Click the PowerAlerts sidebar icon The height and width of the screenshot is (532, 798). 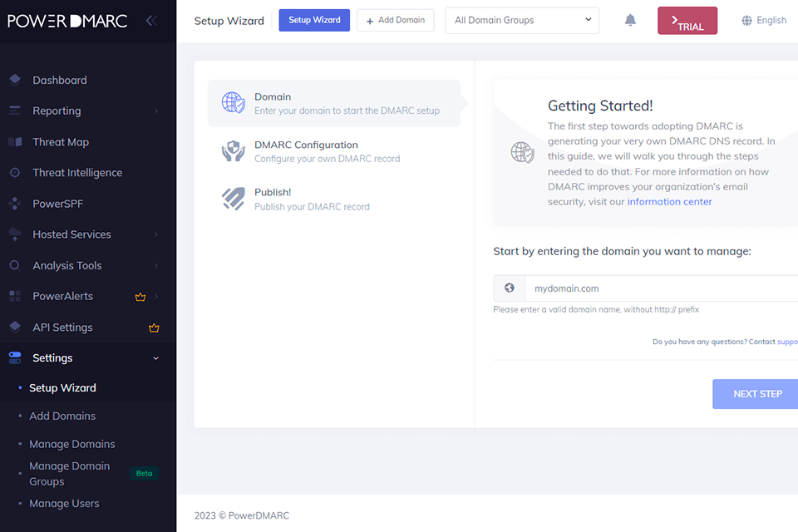coord(15,296)
